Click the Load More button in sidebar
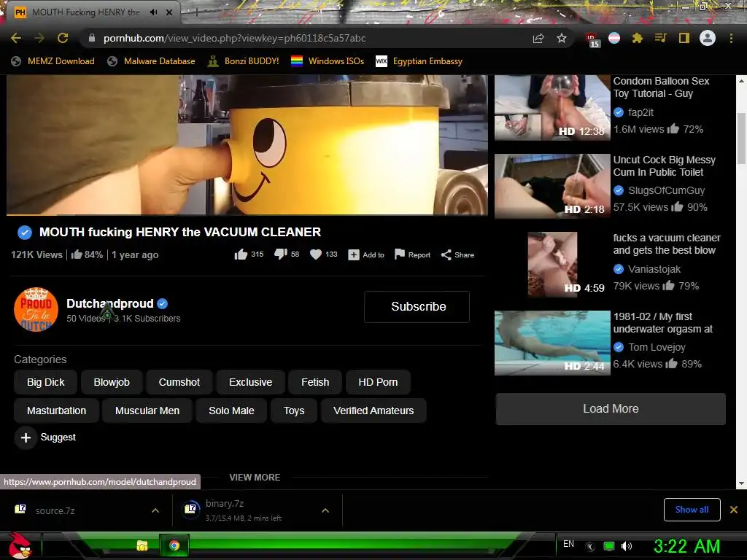Viewport: 747px width, 560px height. pyautogui.click(x=611, y=408)
